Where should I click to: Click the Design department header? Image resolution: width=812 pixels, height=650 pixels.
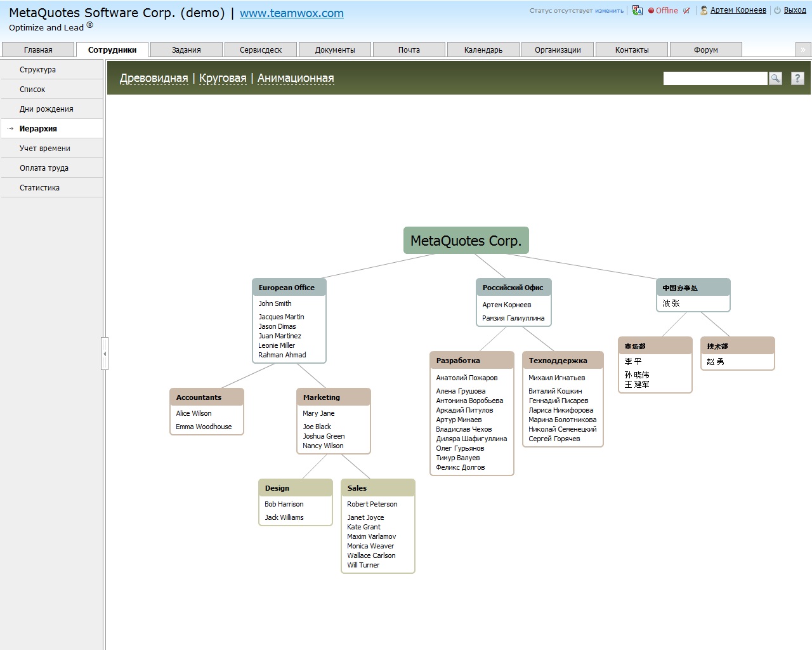[296, 488]
